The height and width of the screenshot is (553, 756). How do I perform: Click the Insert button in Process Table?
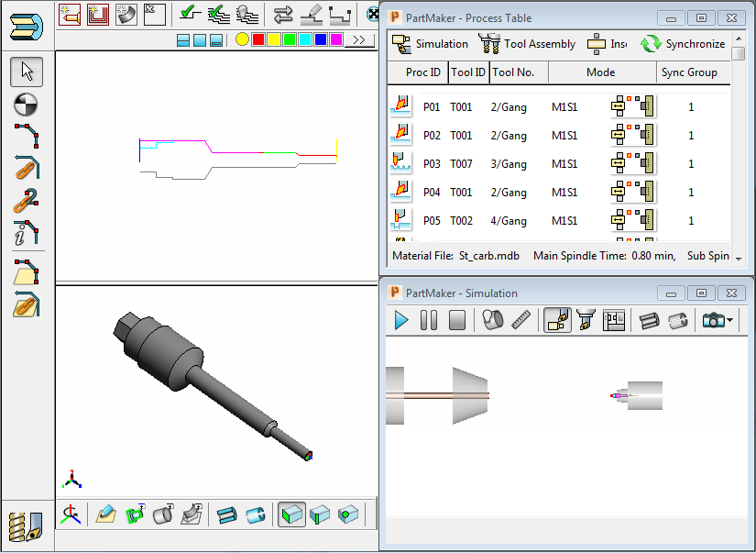tap(607, 44)
